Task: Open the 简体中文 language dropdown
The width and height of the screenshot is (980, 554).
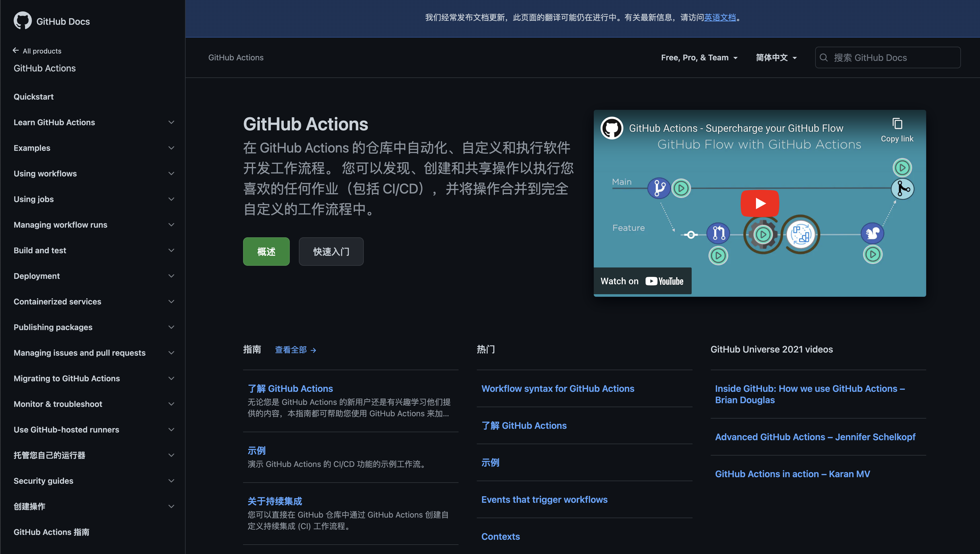Action: [776, 57]
